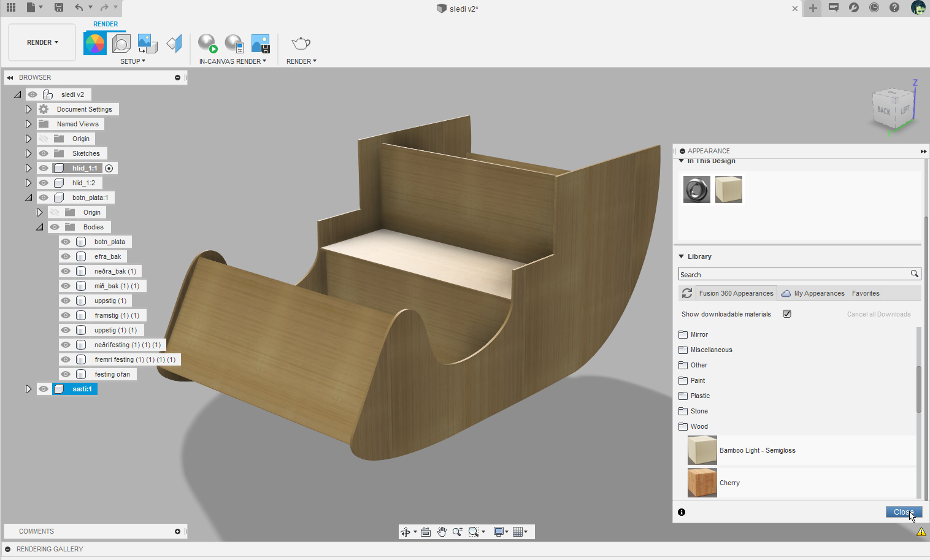The width and height of the screenshot is (930, 560).
Task: Toggle visibility of hlid_1:2 component
Action: click(44, 183)
